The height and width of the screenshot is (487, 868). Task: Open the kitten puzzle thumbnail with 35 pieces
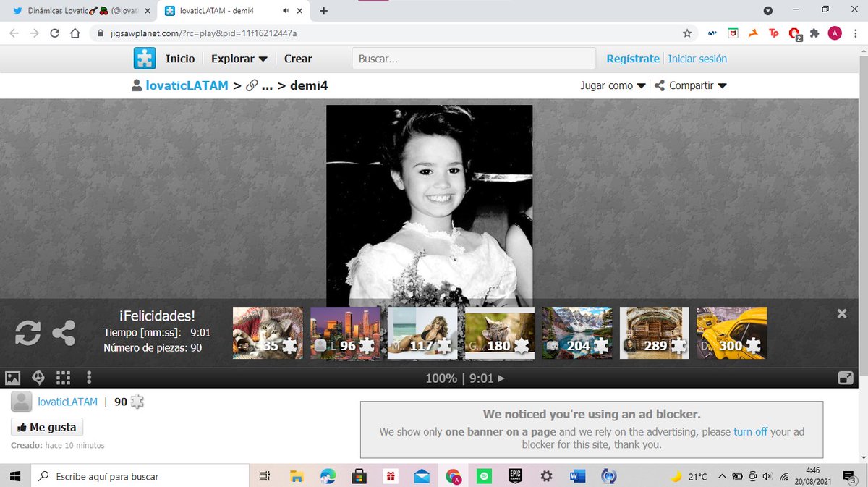(268, 333)
